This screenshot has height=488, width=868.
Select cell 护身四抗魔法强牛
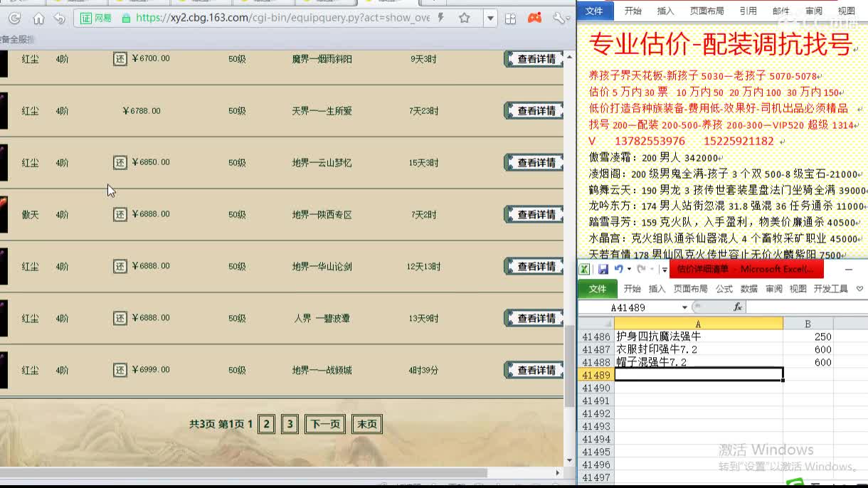698,336
